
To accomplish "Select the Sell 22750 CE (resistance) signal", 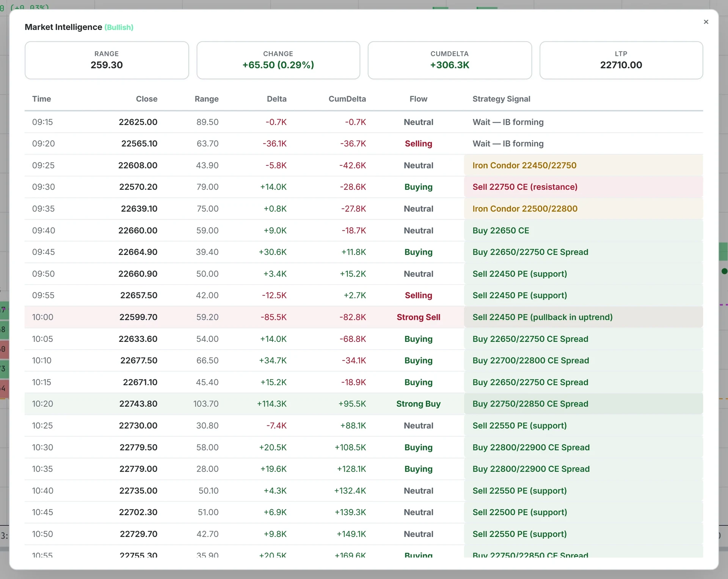I will tap(583, 187).
